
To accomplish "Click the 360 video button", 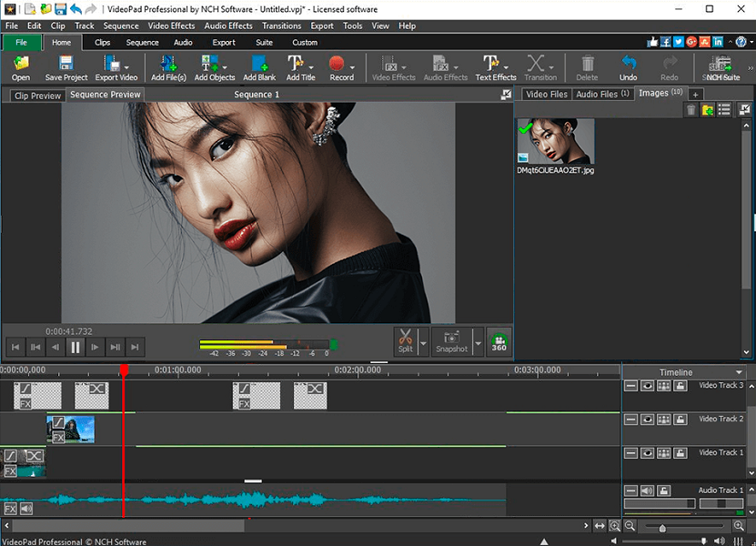I will click(x=499, y=341).
